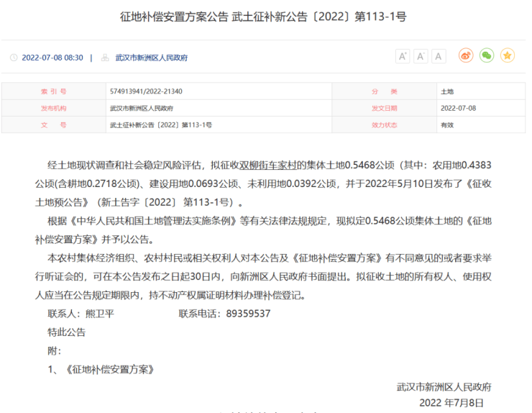Click the organization icon before source name
The height and width of the screenshot is (413, 532).
(105, 58)
